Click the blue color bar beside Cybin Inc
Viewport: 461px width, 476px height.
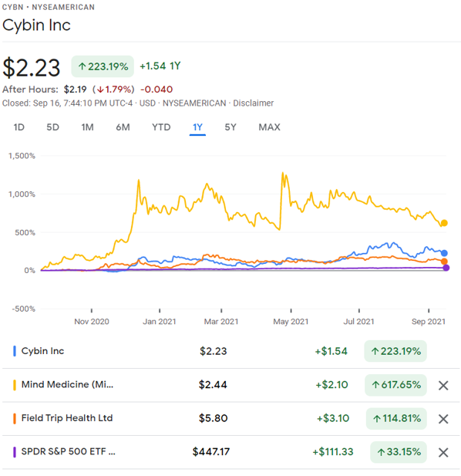pyautogui.click(x=15, y=351)
